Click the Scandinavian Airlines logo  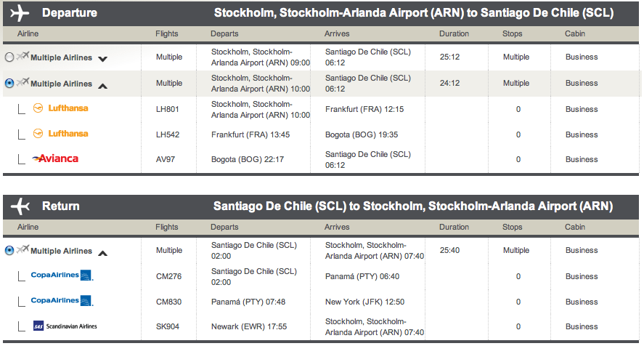[65, 326]
